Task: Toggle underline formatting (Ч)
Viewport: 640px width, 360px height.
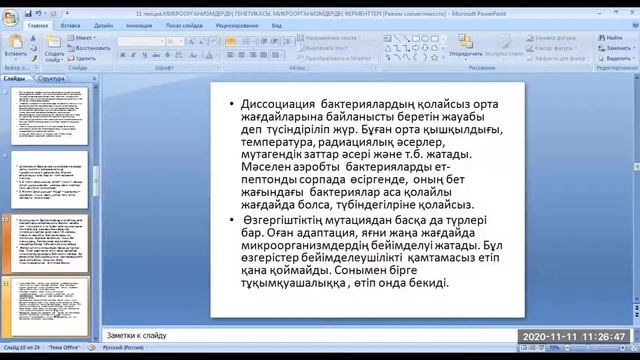Action: coord(144,55)
